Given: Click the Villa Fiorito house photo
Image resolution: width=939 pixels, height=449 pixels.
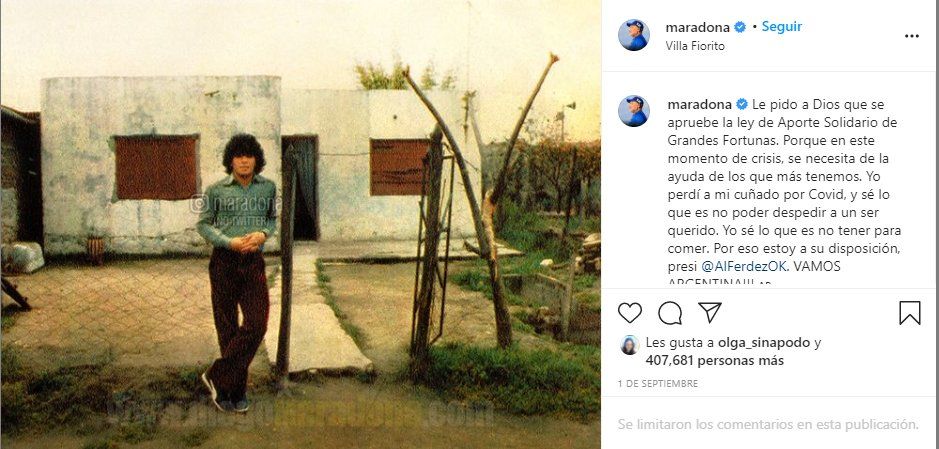Looking at the screenshot, I should [x=300, y=224].
